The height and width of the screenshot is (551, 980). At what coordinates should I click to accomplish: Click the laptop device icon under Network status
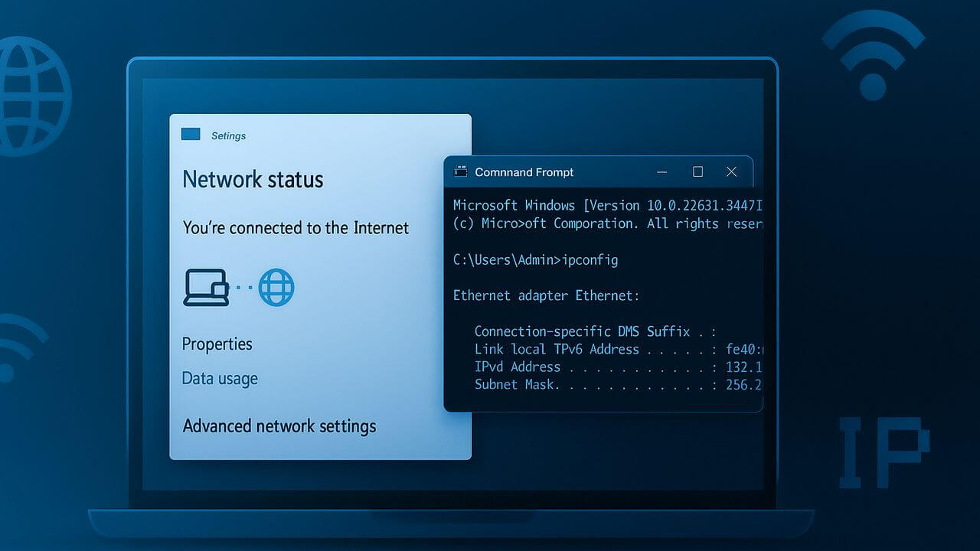click(x=206, y=288)
